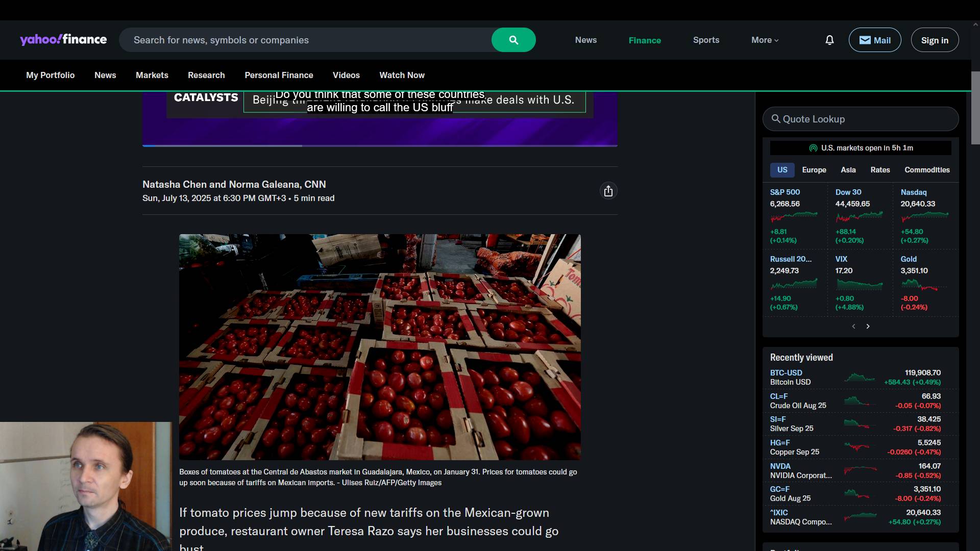The height and width of the screenshot is (551, 980).
Task: Click next arrow in markets carousel
Action: [x=868, y=326]
